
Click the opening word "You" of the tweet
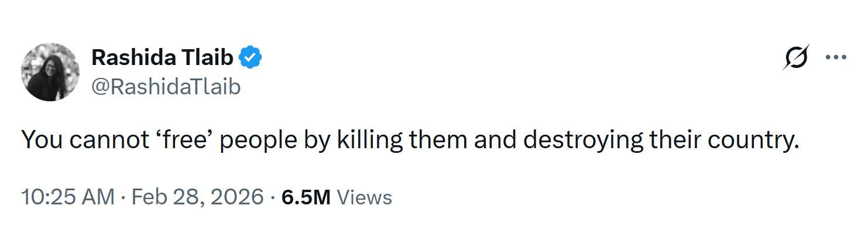pos(39,141)
